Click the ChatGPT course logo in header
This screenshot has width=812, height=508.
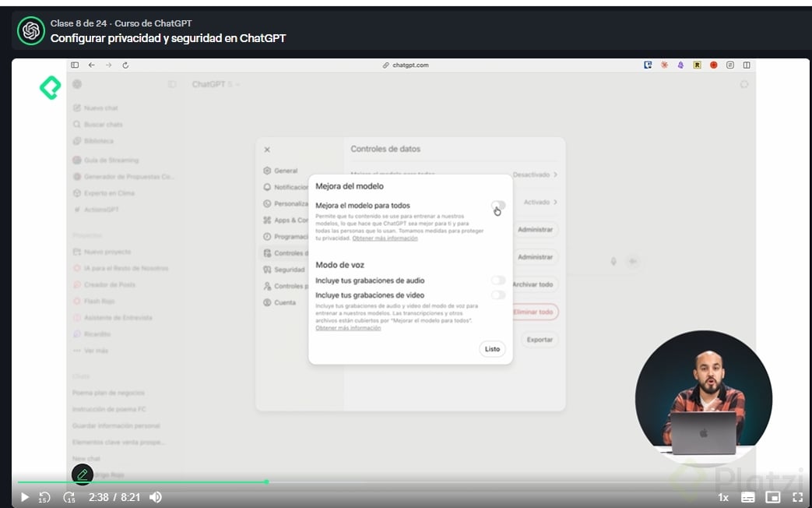pos(31,30)
